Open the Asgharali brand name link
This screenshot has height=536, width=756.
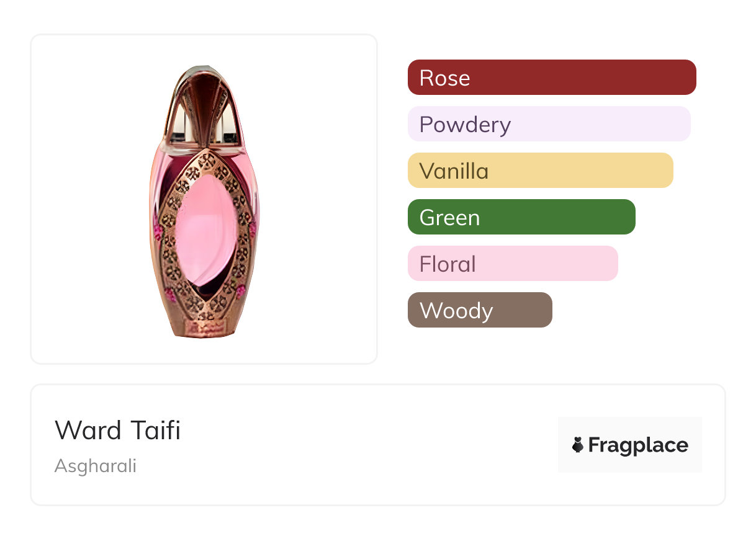click(x=96, y=466)
